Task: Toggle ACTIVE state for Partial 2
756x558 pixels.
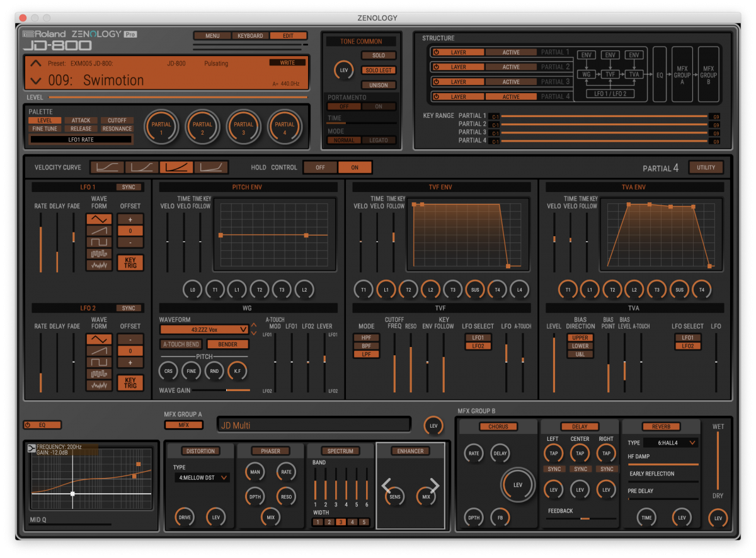Action: click(511, 67)
